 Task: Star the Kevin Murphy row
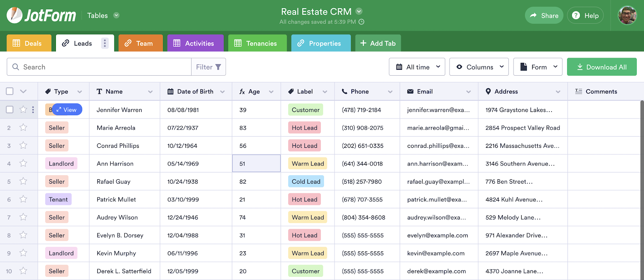23,253
